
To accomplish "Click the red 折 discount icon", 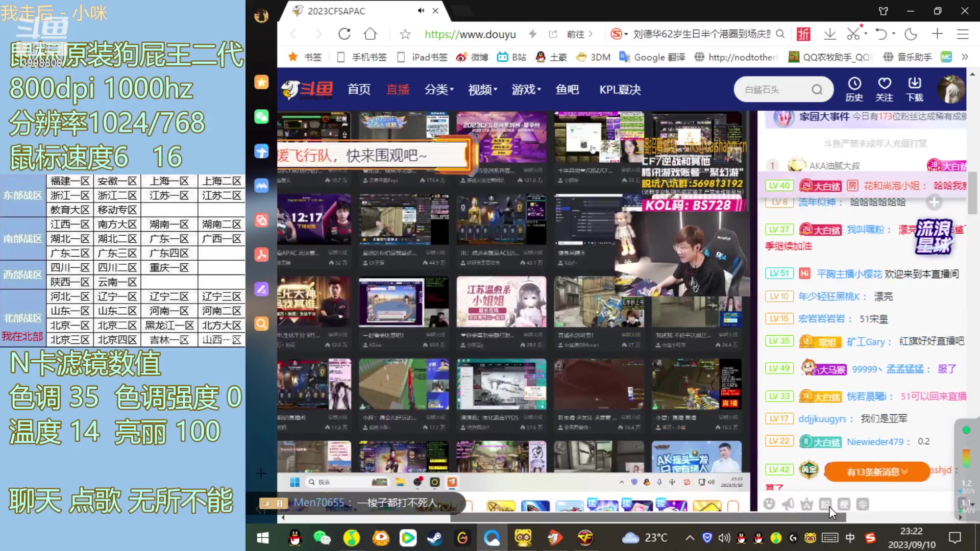I will click(803, 34).
